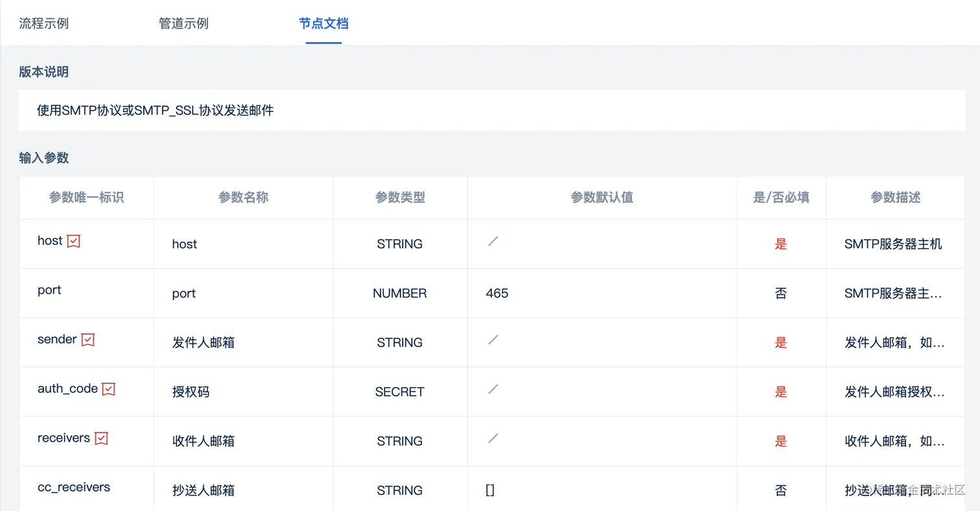Image resolution: width=980 pixels, height=511 pixels.
Task: Click the STRING type in cc_receivers row
Action: pos(400,490)
